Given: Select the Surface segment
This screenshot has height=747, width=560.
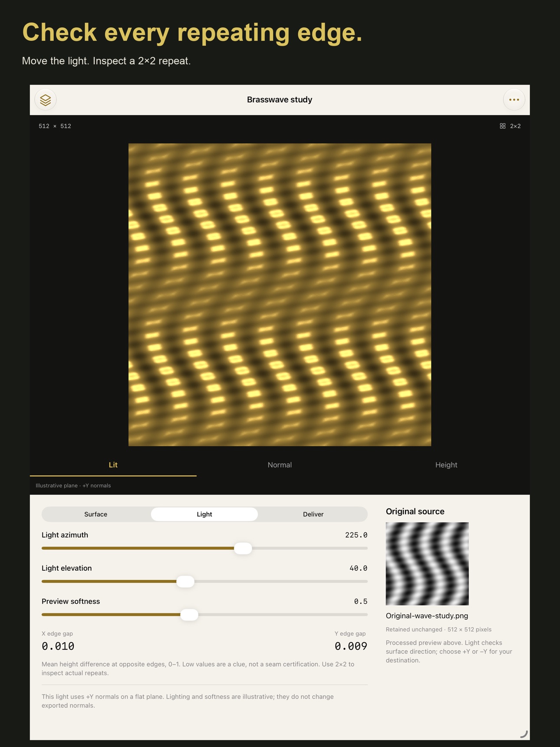Looking at the screenshot, I should (96, 514).
